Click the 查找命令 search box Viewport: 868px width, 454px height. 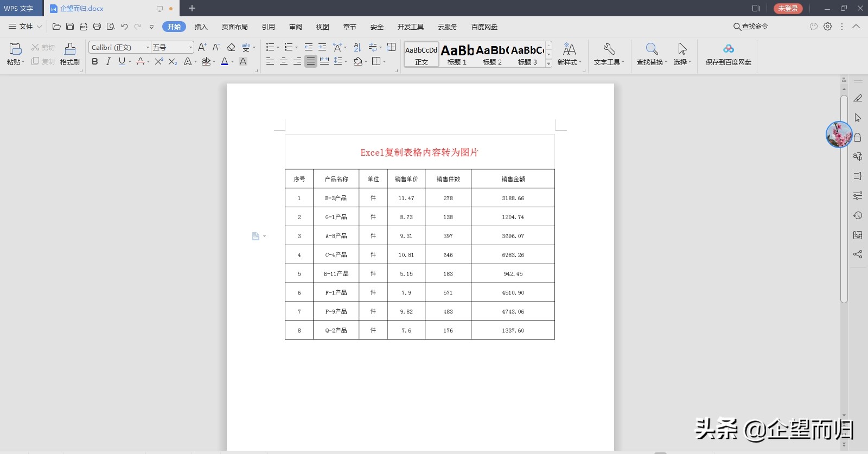click(751, 27)
